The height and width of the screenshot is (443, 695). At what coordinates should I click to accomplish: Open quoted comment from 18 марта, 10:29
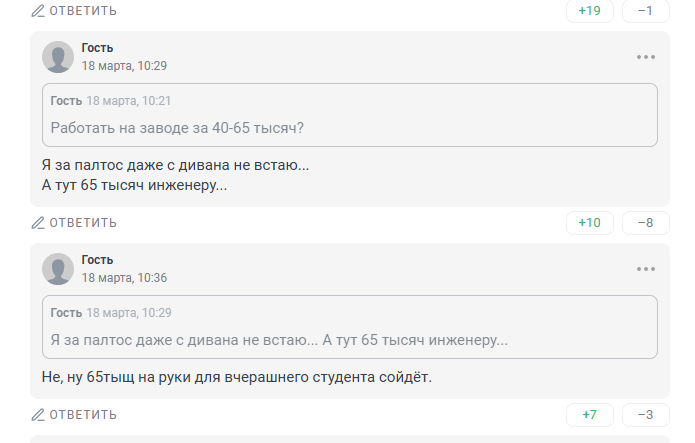point(350,327)
